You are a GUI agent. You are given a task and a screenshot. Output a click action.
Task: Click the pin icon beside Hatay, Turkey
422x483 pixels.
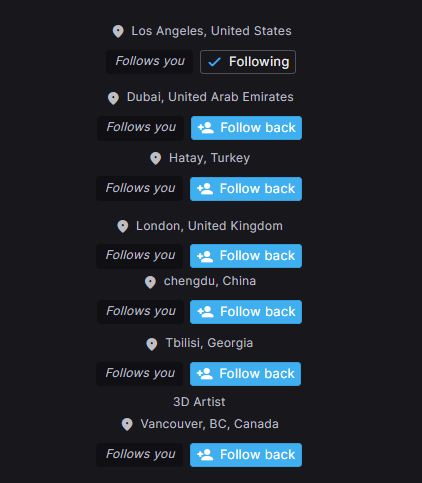[155, 158]
